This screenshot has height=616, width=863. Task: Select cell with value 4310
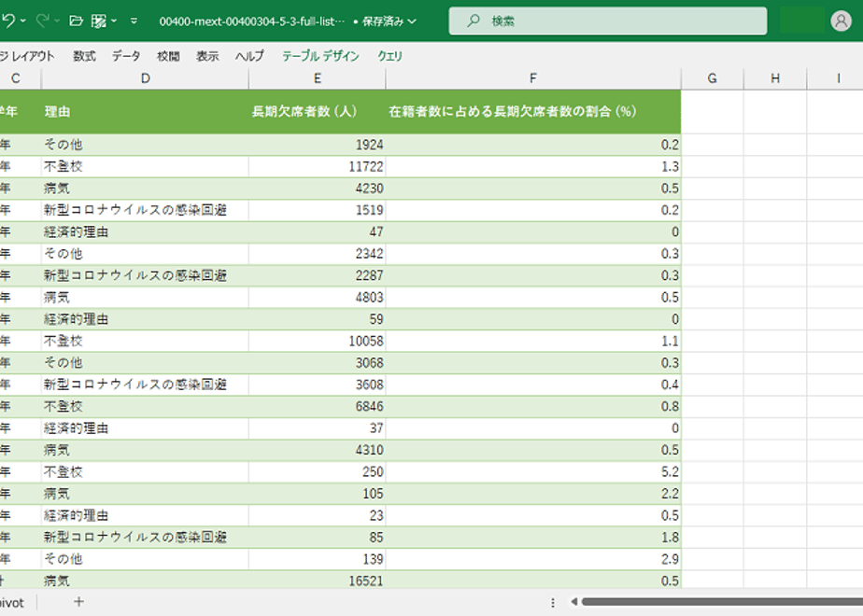(317, 450)
